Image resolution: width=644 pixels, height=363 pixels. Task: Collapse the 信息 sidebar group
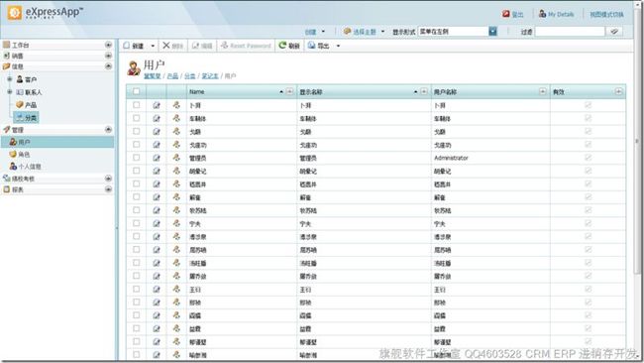[108, 66]
